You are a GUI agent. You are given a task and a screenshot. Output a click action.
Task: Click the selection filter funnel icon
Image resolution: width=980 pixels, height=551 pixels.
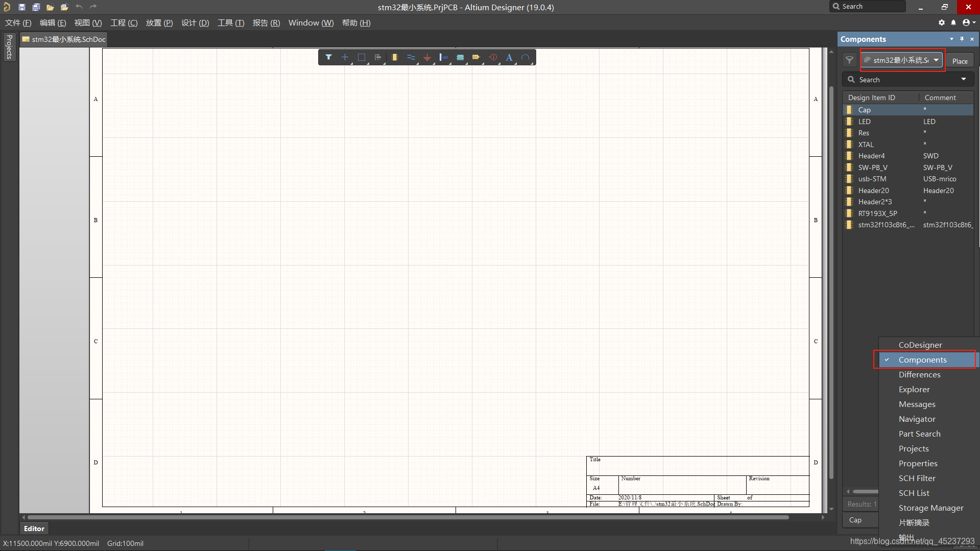328,57
